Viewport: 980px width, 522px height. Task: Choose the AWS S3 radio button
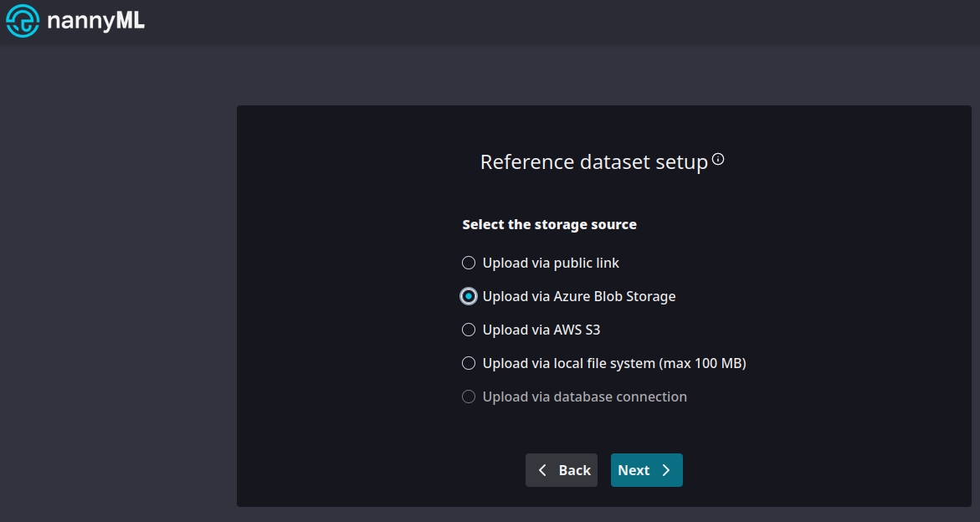pyautogui.click(x=469, y=330)
